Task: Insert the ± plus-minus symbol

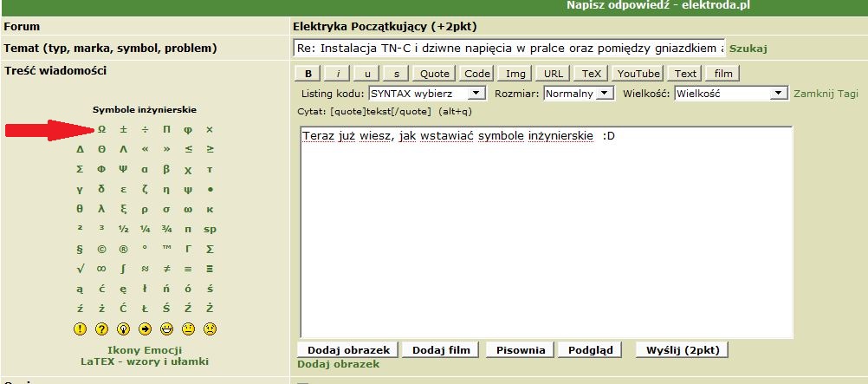Action: 123,130
